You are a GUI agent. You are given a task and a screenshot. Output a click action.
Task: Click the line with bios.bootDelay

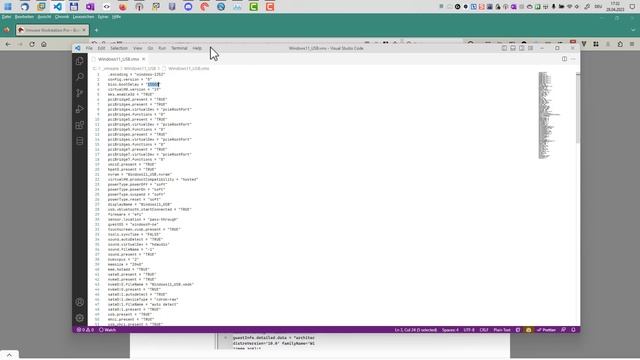pos(133,84)
